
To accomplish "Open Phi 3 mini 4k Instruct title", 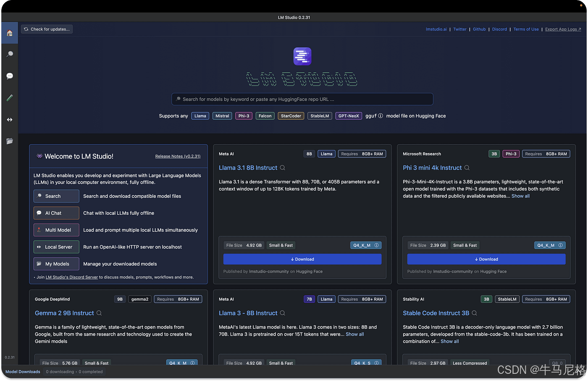I will point(432,168).
